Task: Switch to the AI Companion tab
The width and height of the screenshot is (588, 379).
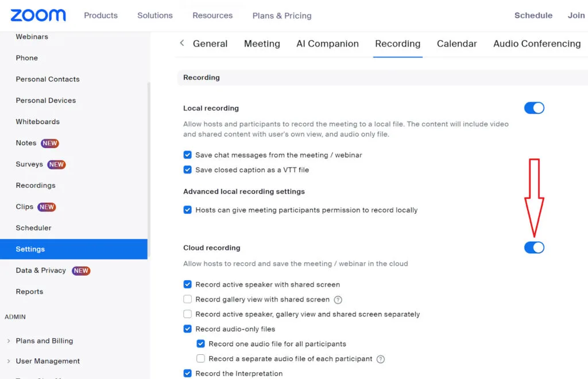Action: click(327, 44)
